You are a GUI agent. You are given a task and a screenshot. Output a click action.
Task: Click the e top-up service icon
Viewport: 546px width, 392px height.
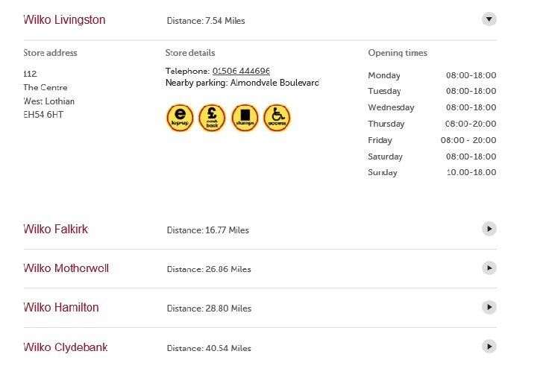[180, 118]
